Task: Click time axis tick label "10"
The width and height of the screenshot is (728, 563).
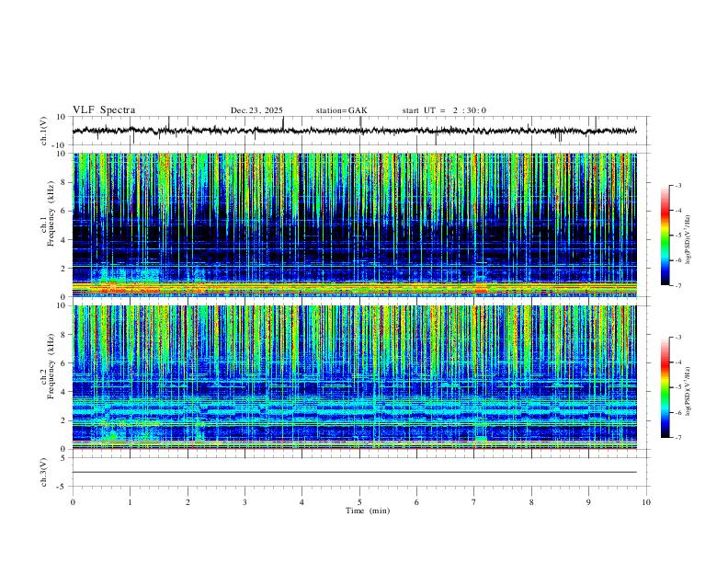Action: pyautogui.click(x=646, y=502)
